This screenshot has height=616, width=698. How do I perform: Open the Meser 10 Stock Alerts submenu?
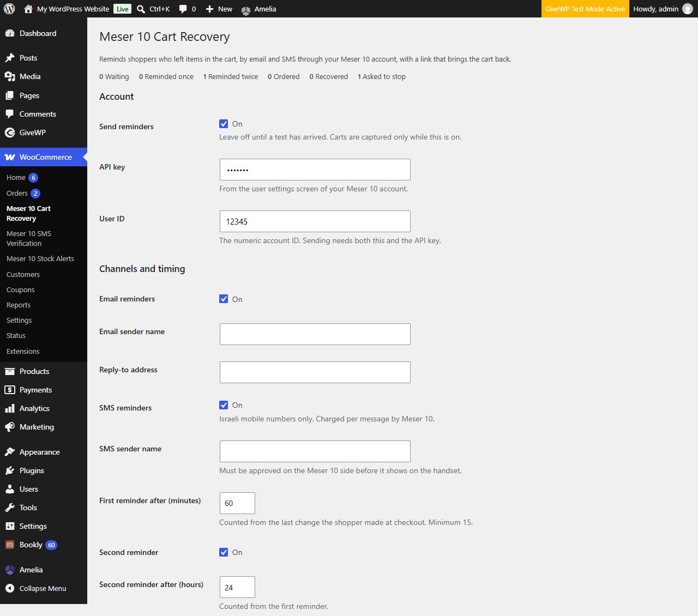click(44, 259)
